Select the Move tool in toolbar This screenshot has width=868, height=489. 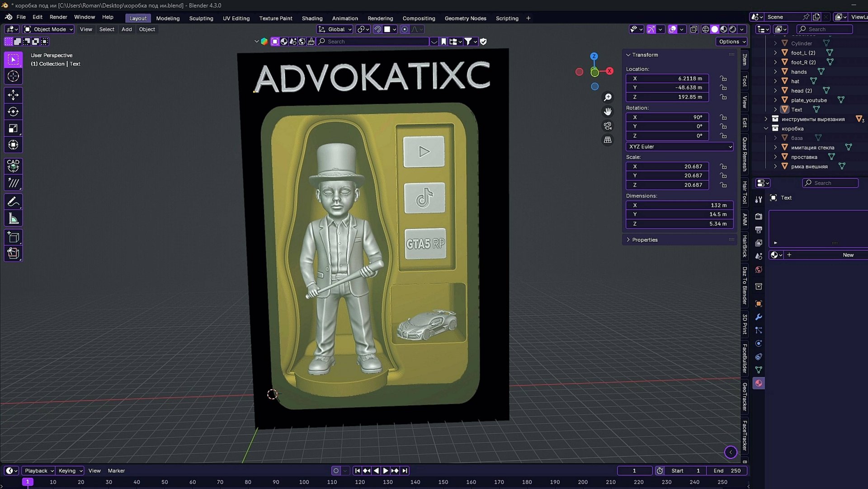pos(13,95)
